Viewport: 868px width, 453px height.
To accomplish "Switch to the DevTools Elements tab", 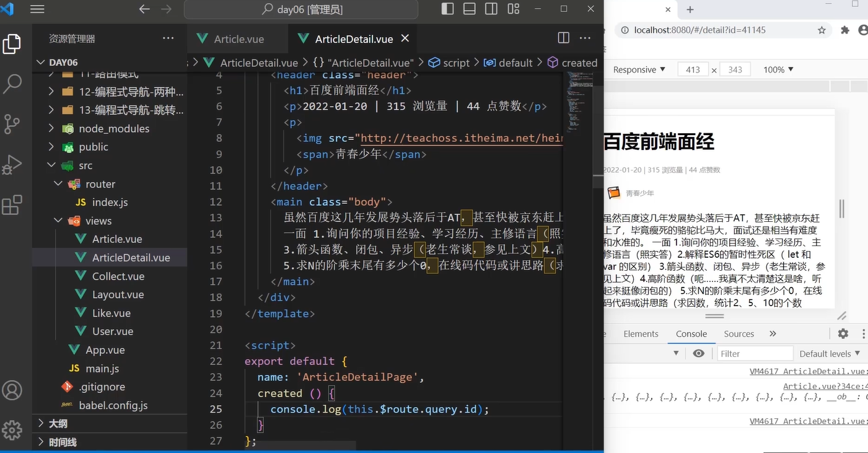I will [x=641, y=333].
